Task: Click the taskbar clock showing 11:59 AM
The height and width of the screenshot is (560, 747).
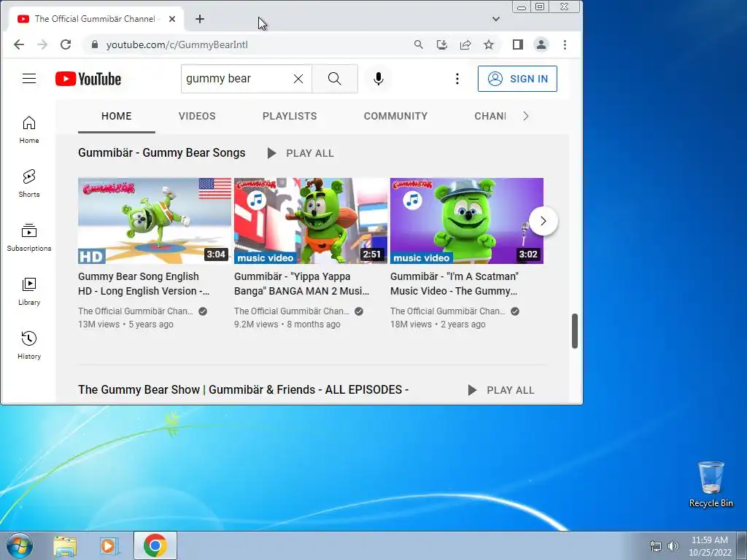Action: (x=710, y=545)
